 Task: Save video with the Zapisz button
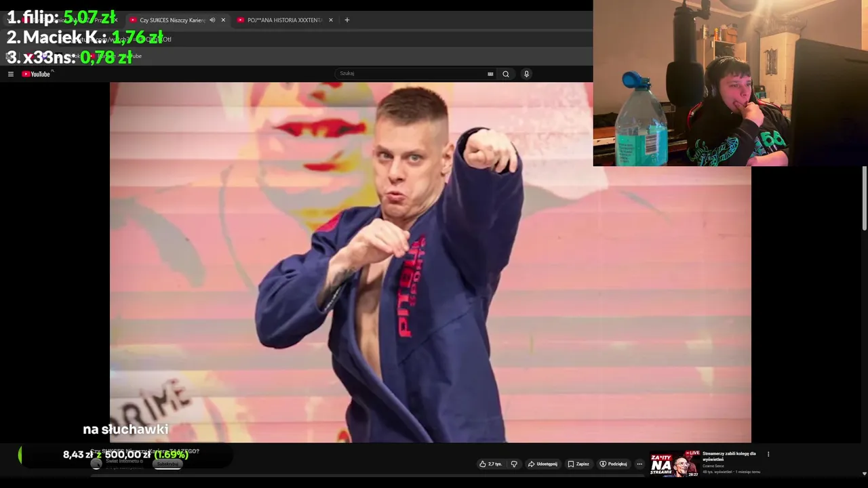(578, 464)
